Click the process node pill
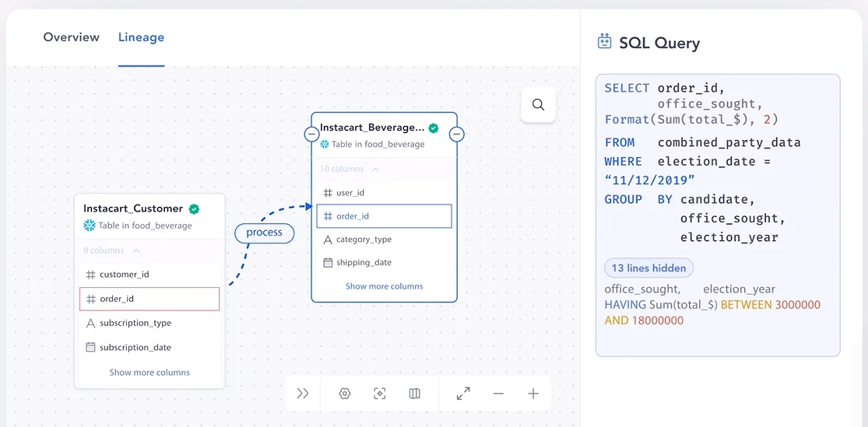 [x=264, y=233]
